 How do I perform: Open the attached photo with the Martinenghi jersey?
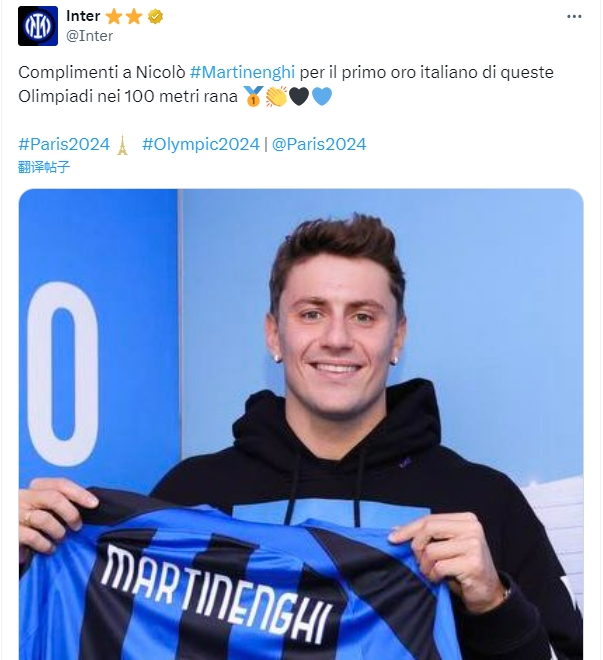coord(301,424)
